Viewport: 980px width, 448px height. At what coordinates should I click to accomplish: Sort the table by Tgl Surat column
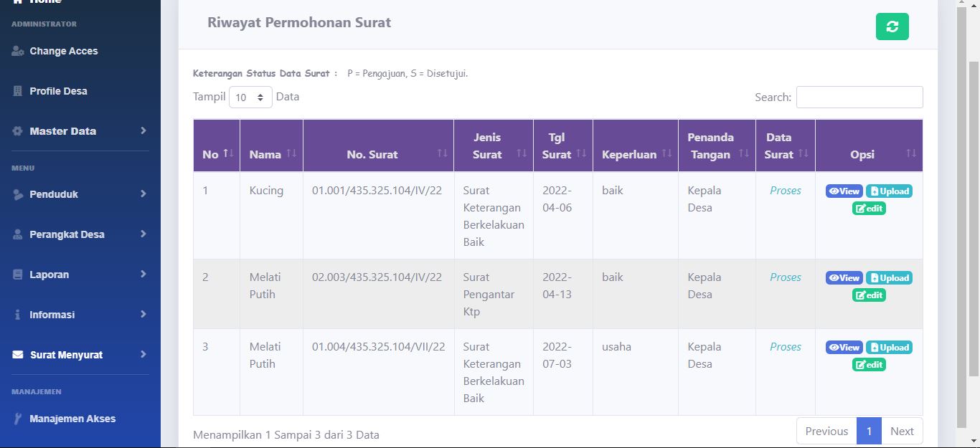click(562, 146)
